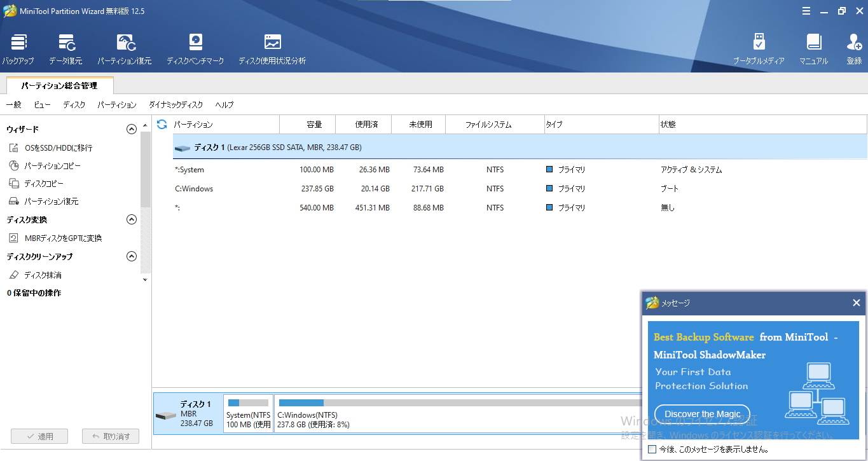Sort by ファイルシステム column header
Viewport: 868px width, 461px height.
point(495,125)
